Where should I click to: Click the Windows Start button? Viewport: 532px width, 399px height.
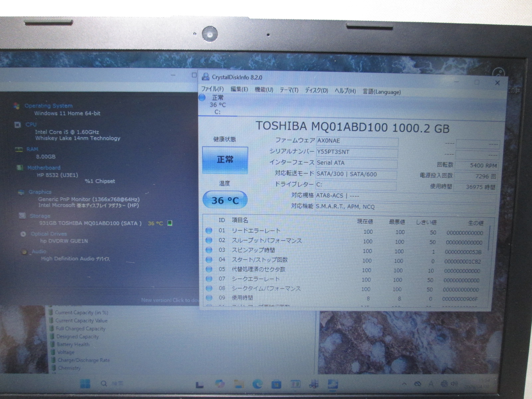pyautogui.click(x=85, y=384)
